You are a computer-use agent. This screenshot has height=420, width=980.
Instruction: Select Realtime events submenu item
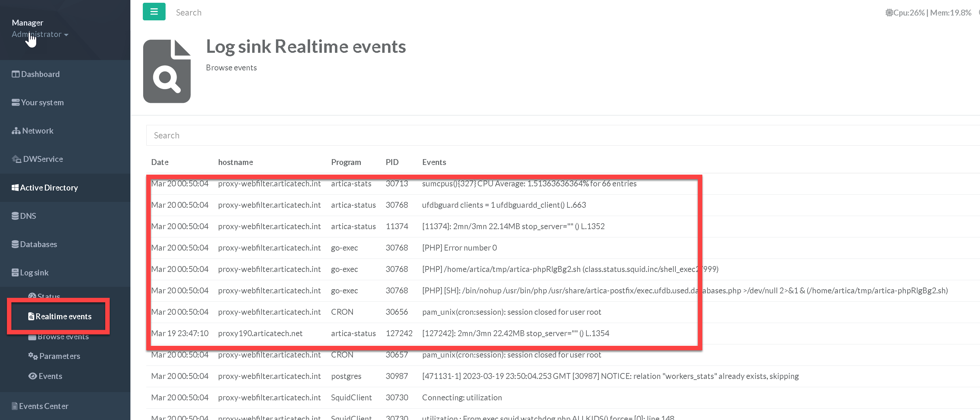click(63, 316)
